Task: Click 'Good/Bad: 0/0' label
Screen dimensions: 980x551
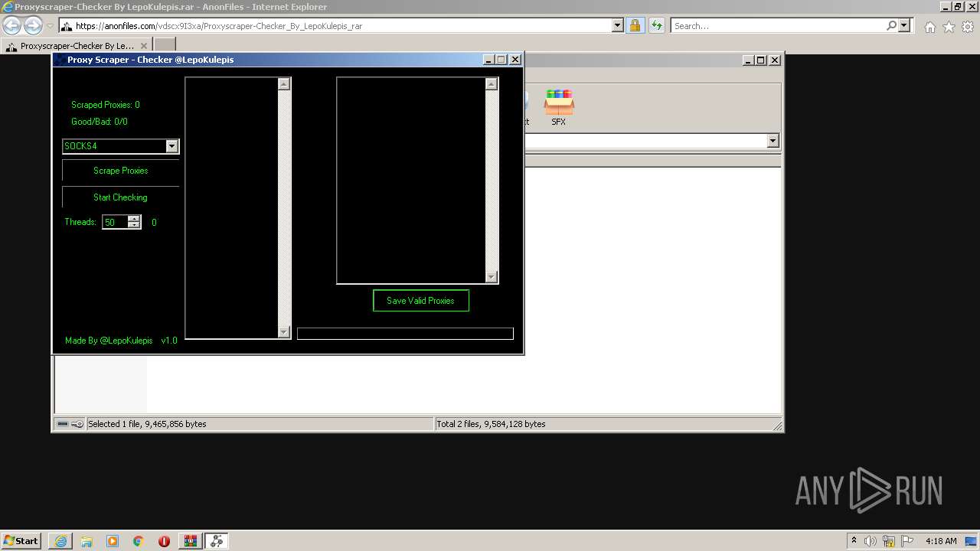Action: pyautogui.click(x=100, y=122)
